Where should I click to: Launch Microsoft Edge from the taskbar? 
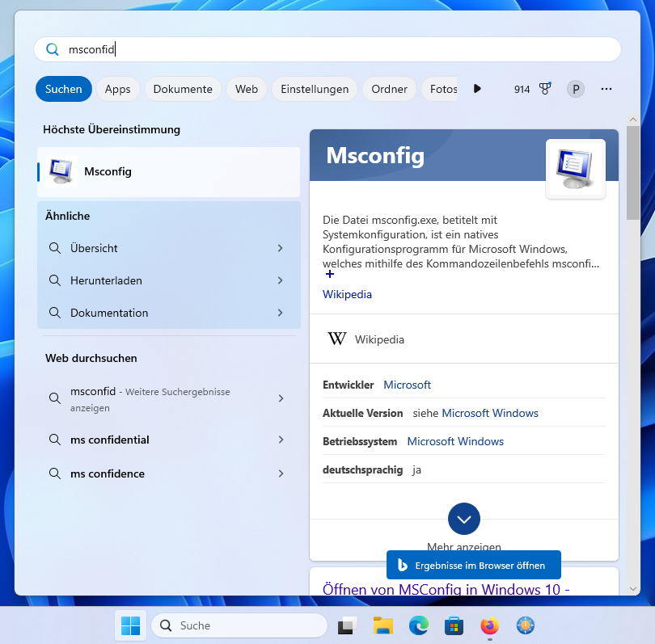[x=419, y=625]
